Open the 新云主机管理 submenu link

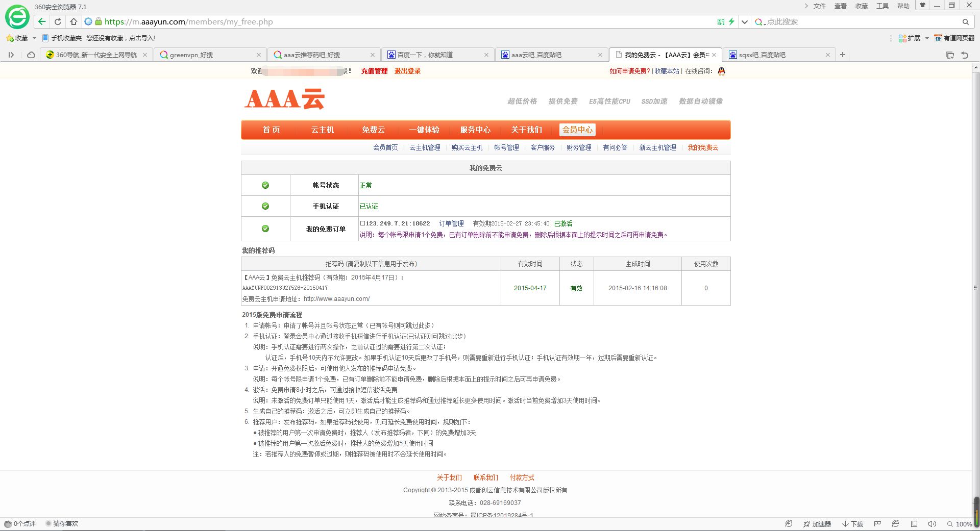coord(657,147)
